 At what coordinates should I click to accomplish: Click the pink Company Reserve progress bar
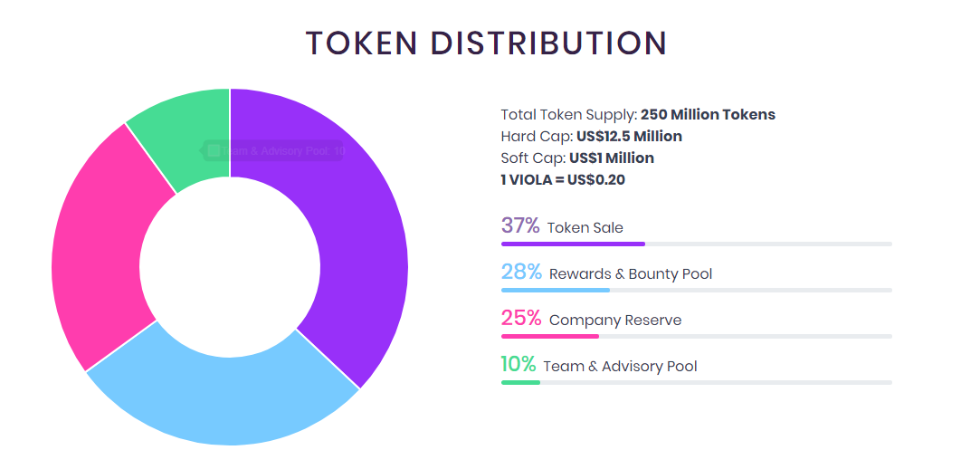549,336
